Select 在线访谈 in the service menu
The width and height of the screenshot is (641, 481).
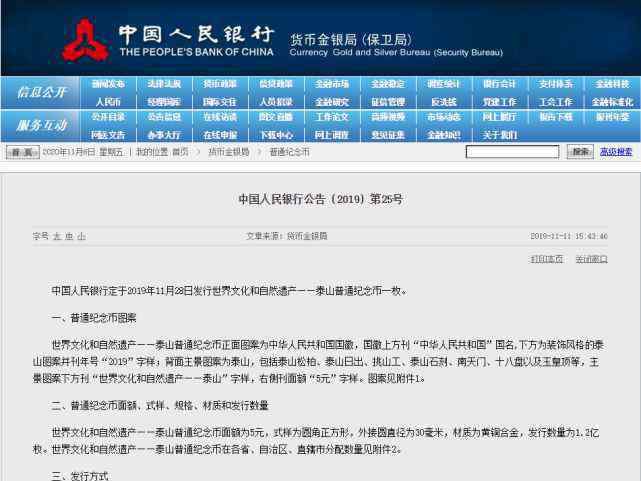[x=220, y=117]
